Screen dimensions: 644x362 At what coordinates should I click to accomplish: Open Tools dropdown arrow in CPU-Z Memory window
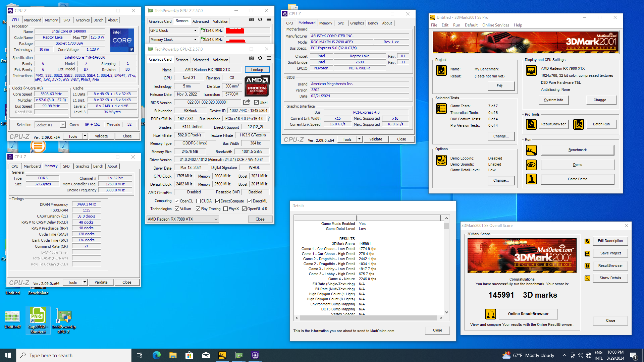pyautogui.click(x=85, y=282)
